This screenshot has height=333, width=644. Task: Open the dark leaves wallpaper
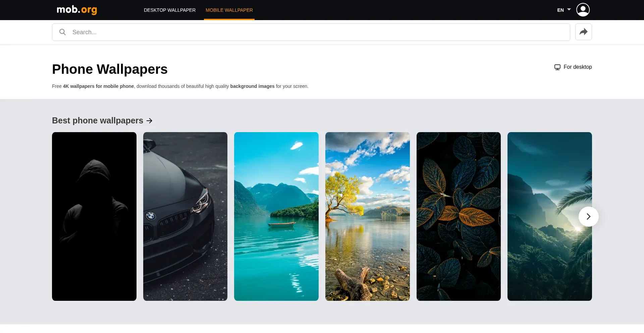coord(459,216)
